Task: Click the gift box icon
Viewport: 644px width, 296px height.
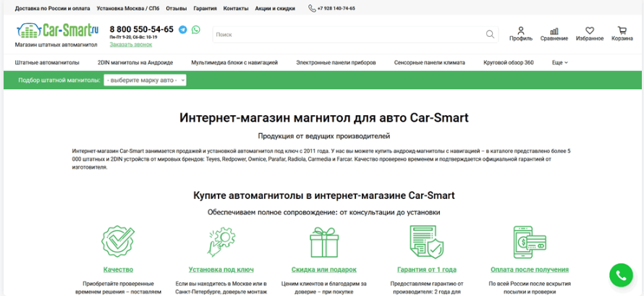Action: [x=324, y=242]
